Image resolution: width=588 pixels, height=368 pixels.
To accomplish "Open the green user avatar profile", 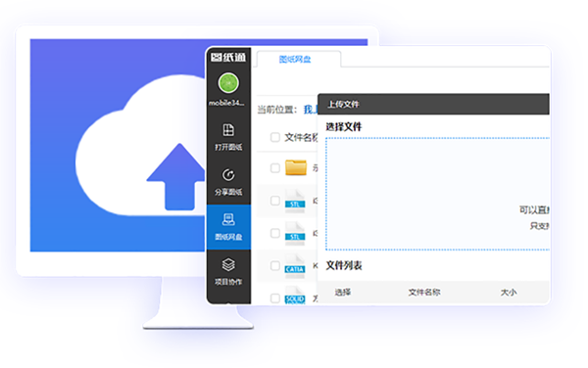I will pos(228,83).
